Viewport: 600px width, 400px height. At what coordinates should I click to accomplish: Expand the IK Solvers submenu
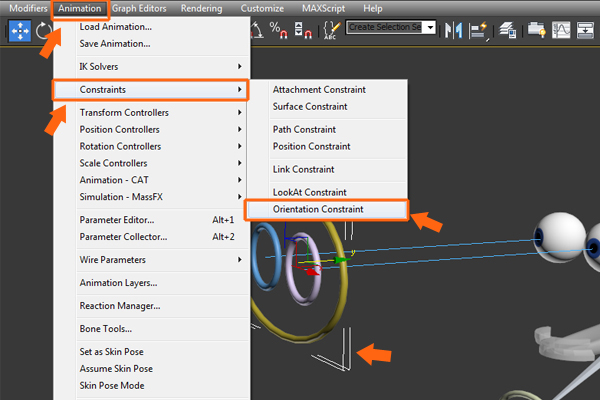(x=152, y=67)
